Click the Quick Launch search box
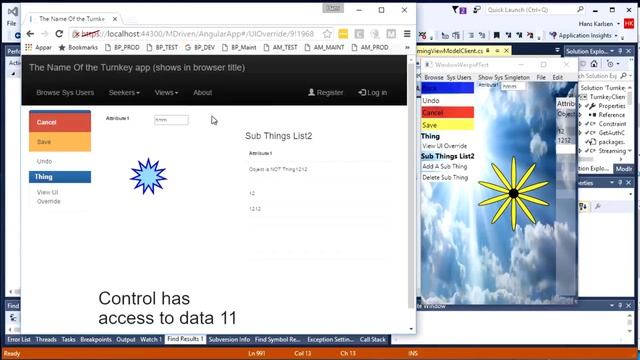 tap(535, 9)
